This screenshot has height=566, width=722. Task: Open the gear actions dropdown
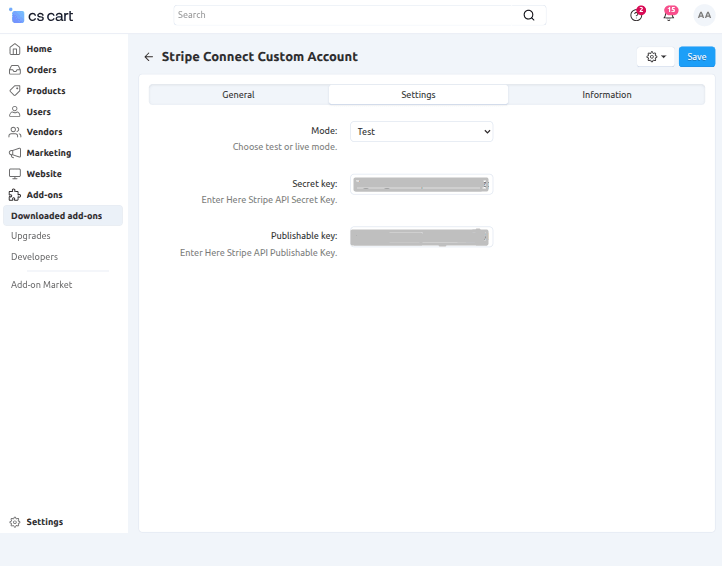(656, 57)
